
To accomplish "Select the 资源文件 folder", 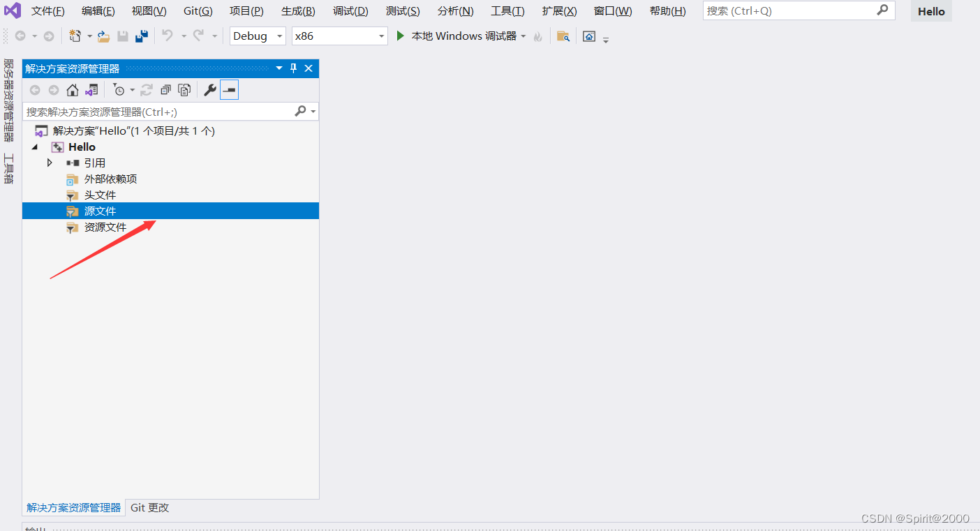I will [x=105, y=227].
